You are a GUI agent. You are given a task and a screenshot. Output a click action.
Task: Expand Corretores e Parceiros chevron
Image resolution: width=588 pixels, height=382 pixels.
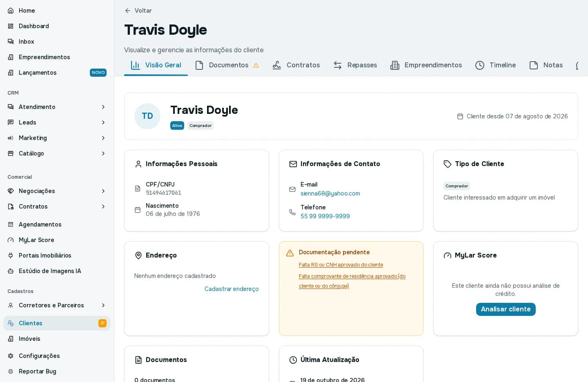103,305
